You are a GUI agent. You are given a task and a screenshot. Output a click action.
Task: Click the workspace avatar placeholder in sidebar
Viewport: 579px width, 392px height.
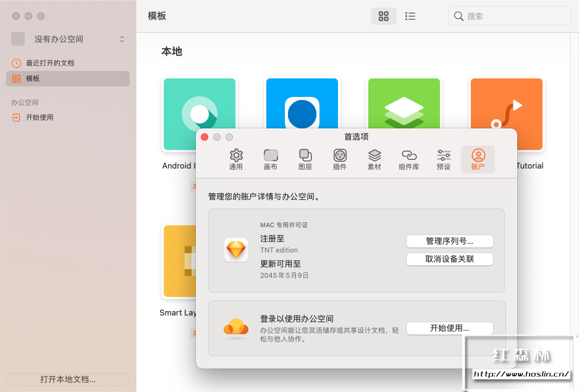pos(18,39)
